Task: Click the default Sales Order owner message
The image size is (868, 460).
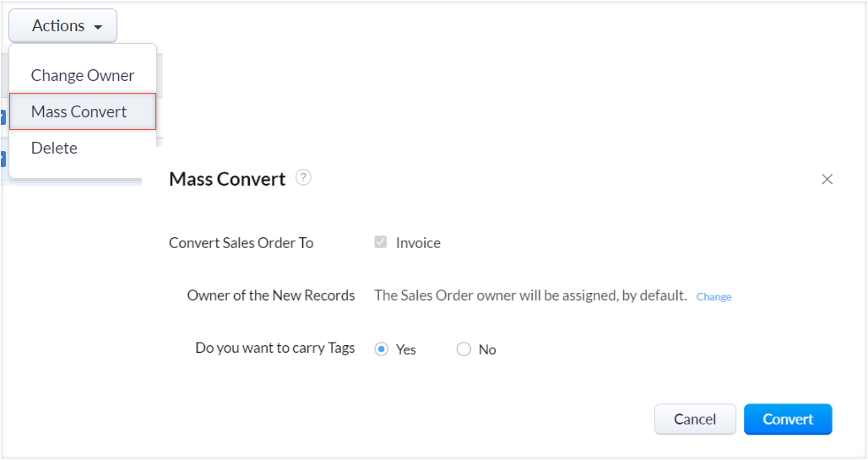Action: [x=530, y=295]
